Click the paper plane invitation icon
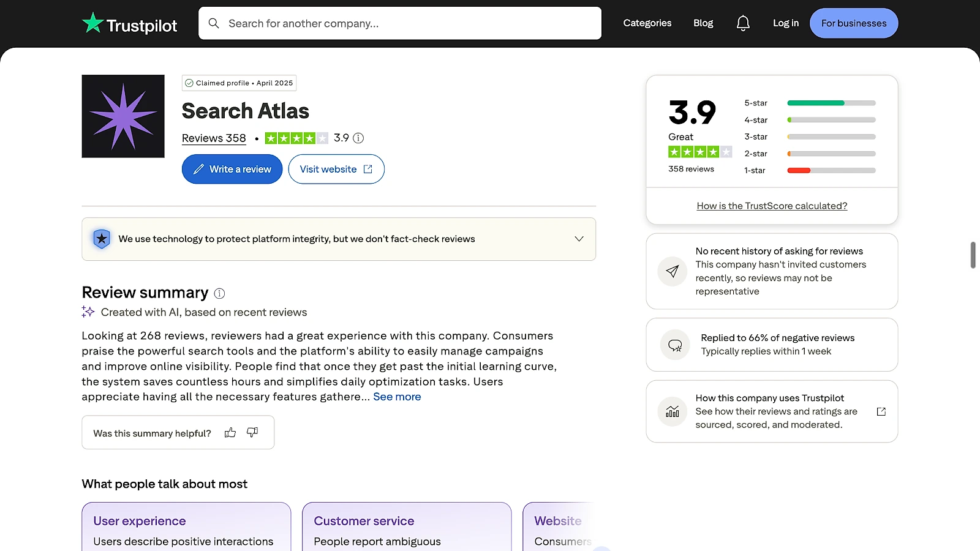Viewport: 980px width, 551px height. (x=673, y=271)
